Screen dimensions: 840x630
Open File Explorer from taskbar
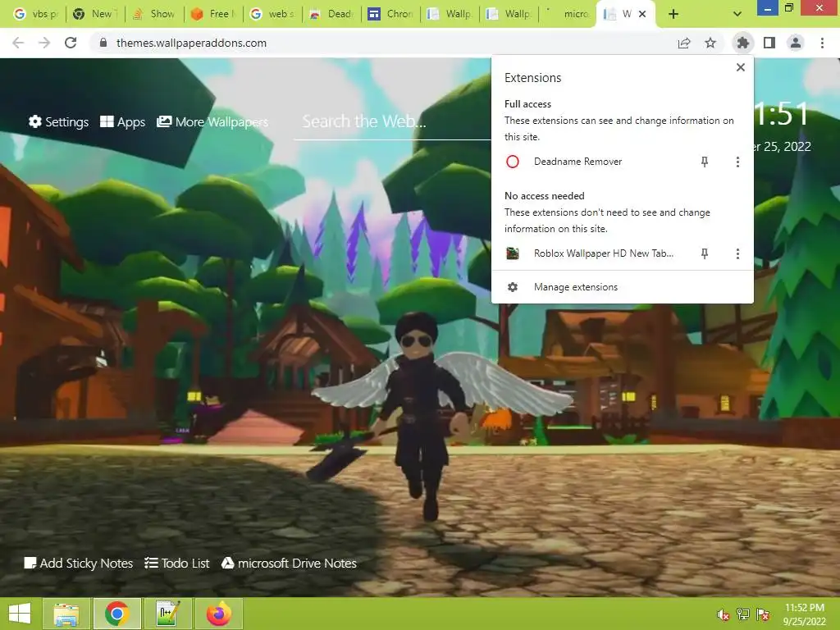click(x=66, y=614)
